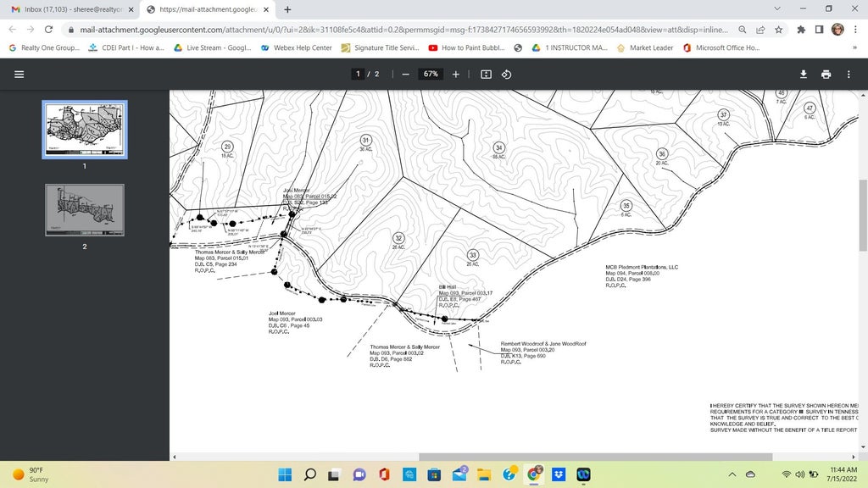Expand the tab search dropdown

click(777, 8)
